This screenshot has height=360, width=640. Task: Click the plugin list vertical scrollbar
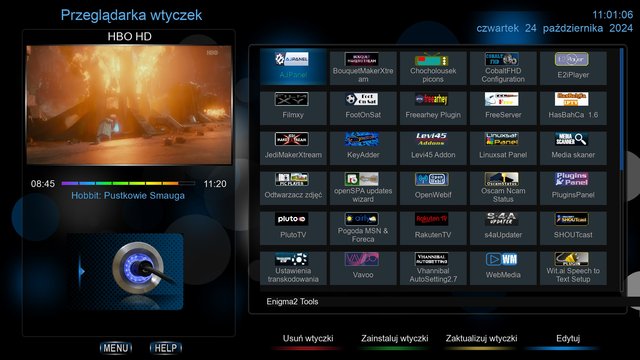tap(622, 170)
